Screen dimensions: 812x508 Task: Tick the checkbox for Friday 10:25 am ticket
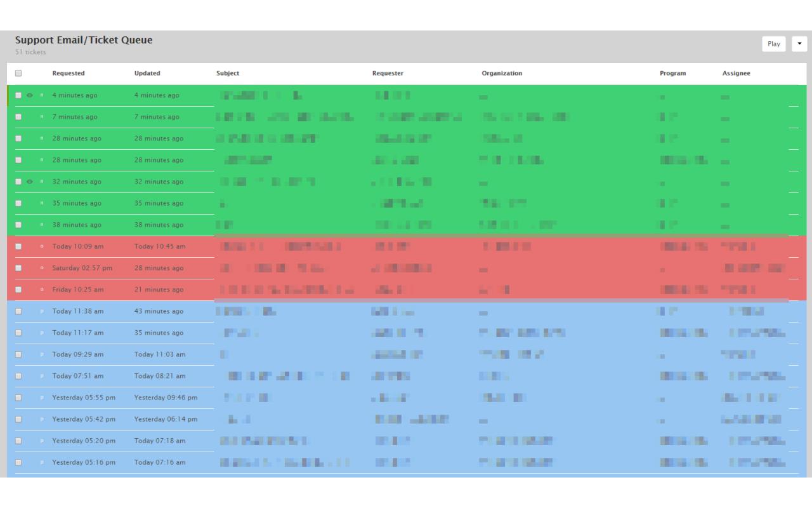pyautogui.click(x=18, y=290)
